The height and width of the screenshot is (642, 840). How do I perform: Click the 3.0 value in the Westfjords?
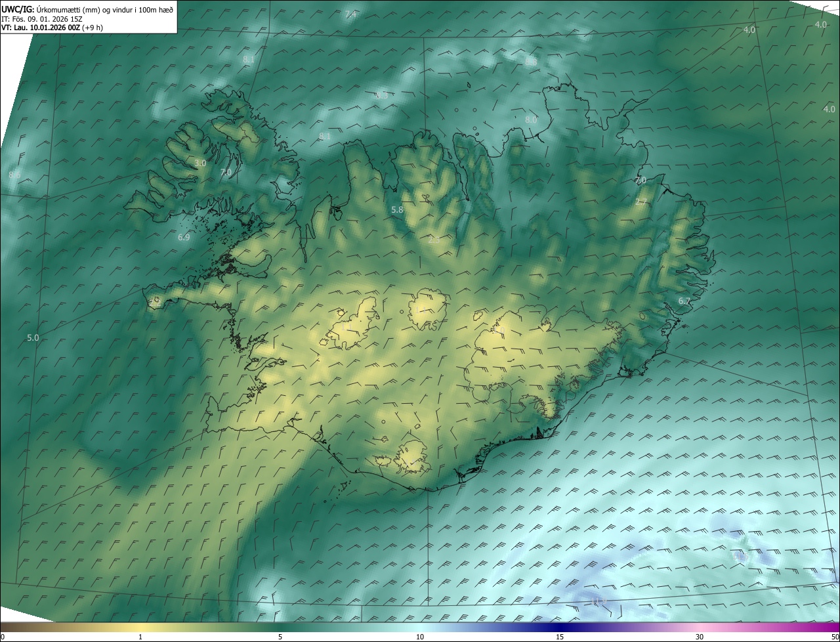[200, 163]
